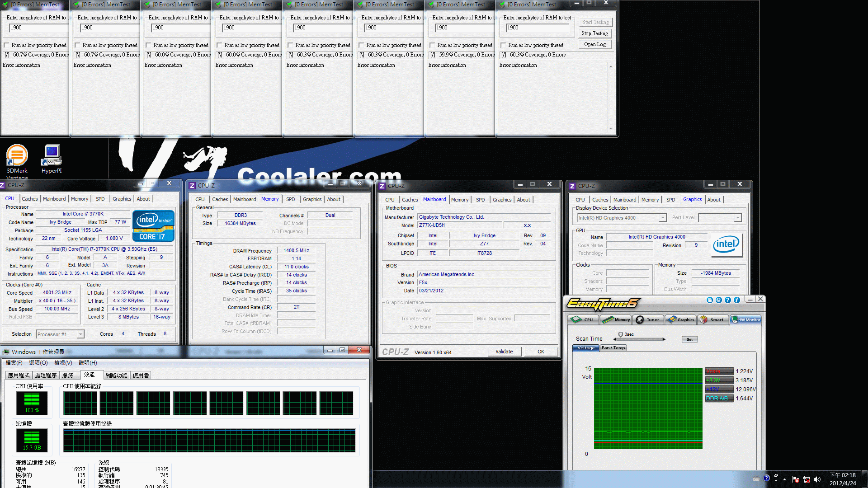The height and width of the screenshot is (488, 868).
Task: Toggle low priority thread in fifth MemTest window
Action: coord(290,45)
